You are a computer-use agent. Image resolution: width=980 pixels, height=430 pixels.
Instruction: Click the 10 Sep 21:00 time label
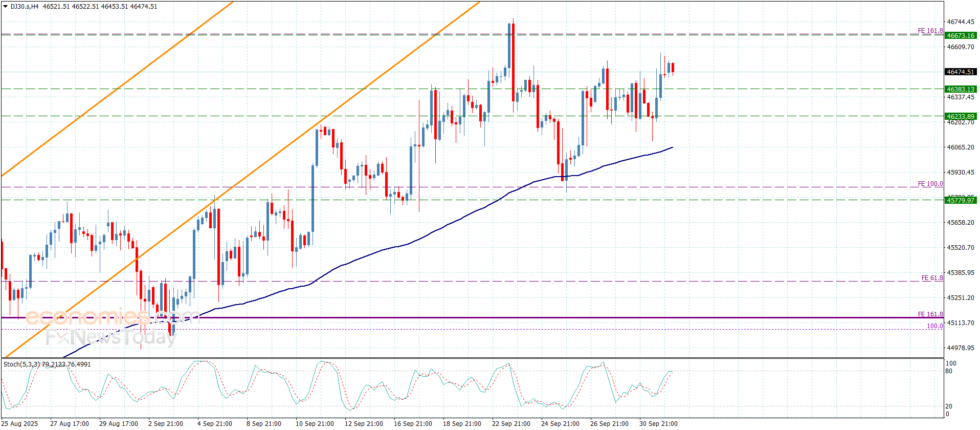tap(315, 424)
